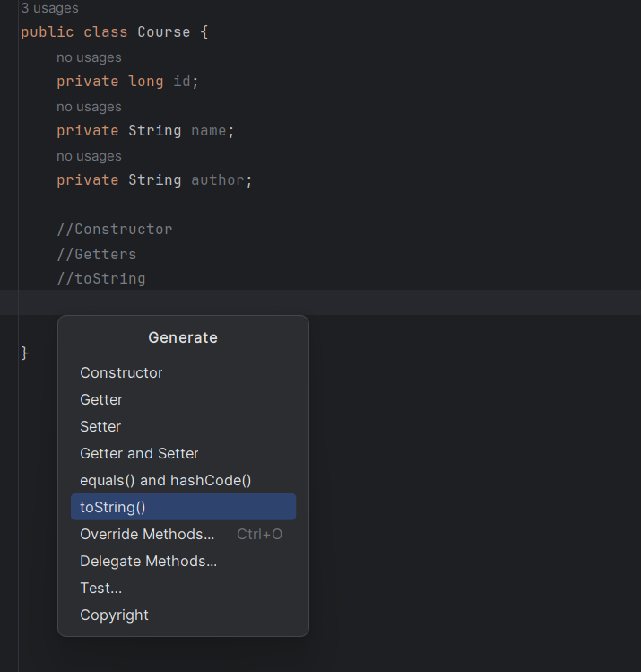Image resolution: width=641 pixels, height=672 pixels.
Task: Click the //toString comment line
Action: pyautogui.click(x=101, y=278)
